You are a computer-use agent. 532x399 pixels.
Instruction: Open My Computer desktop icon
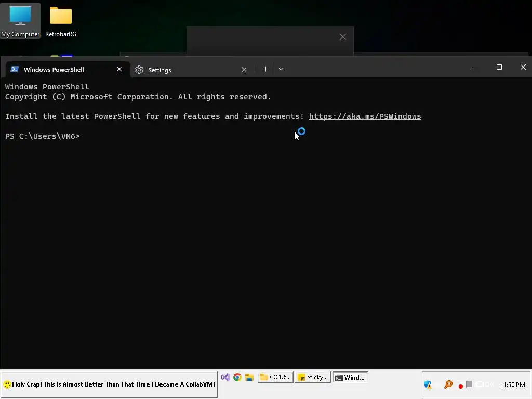coord(20,21)
